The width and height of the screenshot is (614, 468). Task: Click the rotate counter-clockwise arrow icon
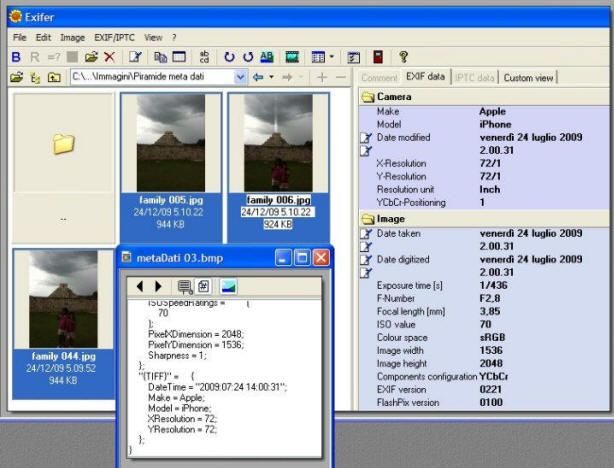[248, 57]
